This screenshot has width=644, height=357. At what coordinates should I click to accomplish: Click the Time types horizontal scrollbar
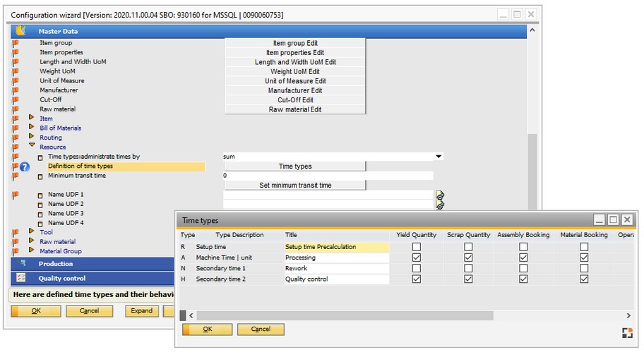[x=410, y=315]
